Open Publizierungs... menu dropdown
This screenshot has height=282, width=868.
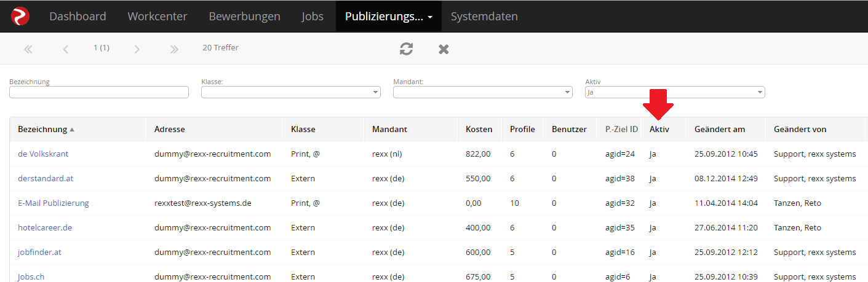388,16
